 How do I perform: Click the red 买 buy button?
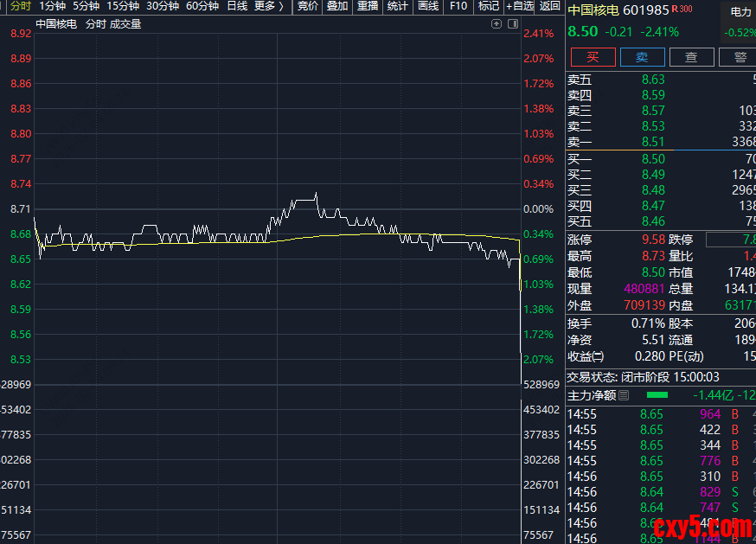(x=593, y=57)
